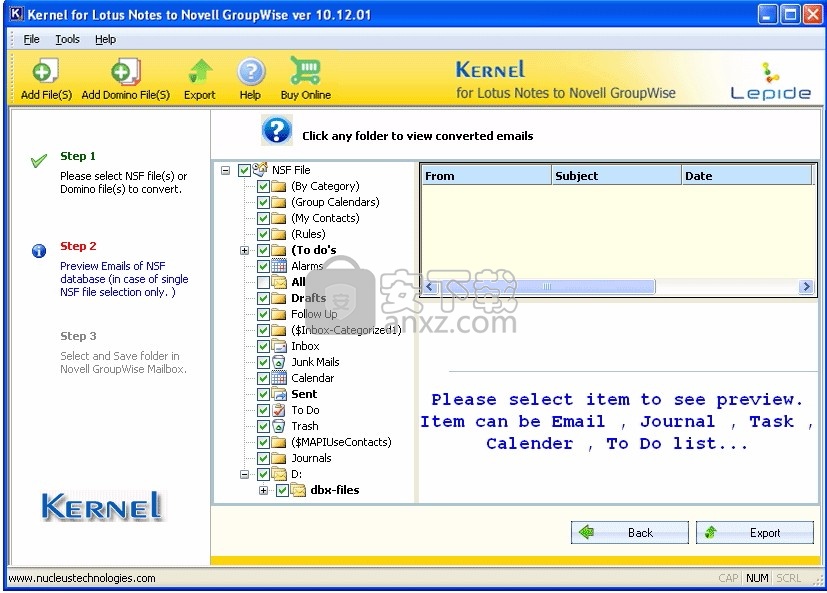827x593 pixels.
Task: Click scroll left arrow of email list
Action: pos(429,286)
